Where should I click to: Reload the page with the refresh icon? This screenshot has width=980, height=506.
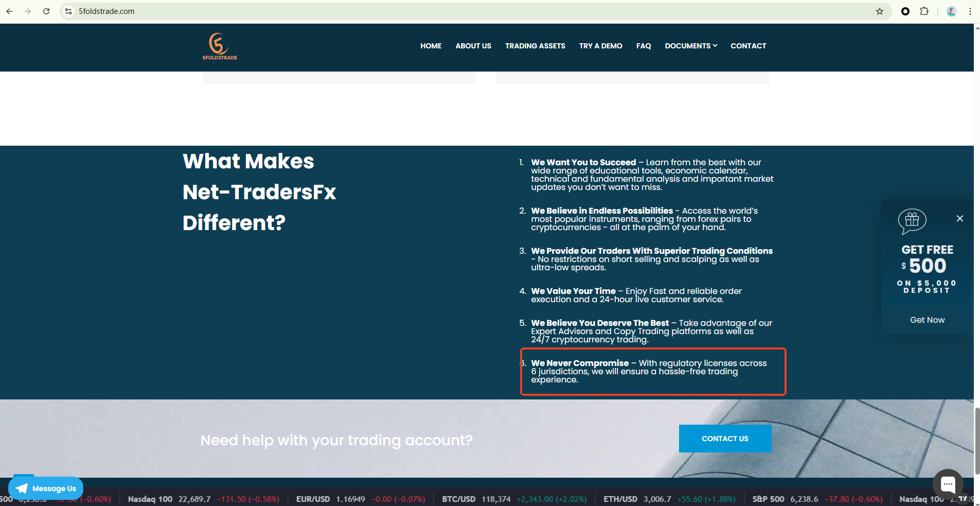[x=46, y=11]
